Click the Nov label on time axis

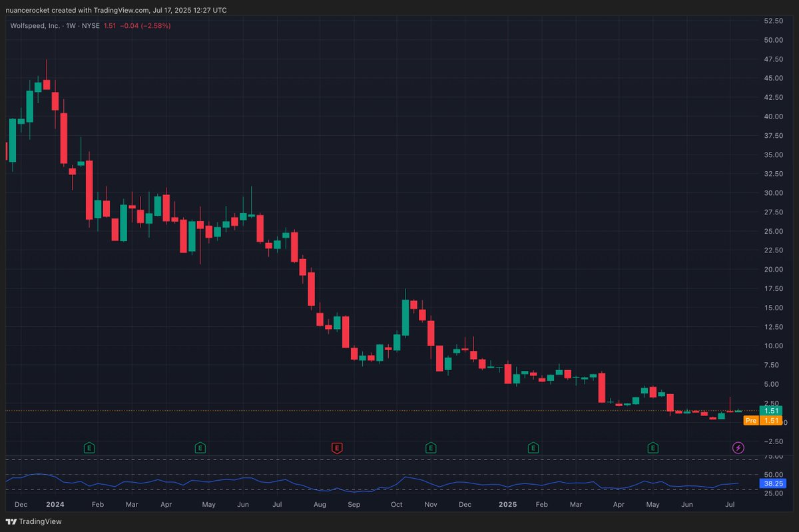click(431, 505)
